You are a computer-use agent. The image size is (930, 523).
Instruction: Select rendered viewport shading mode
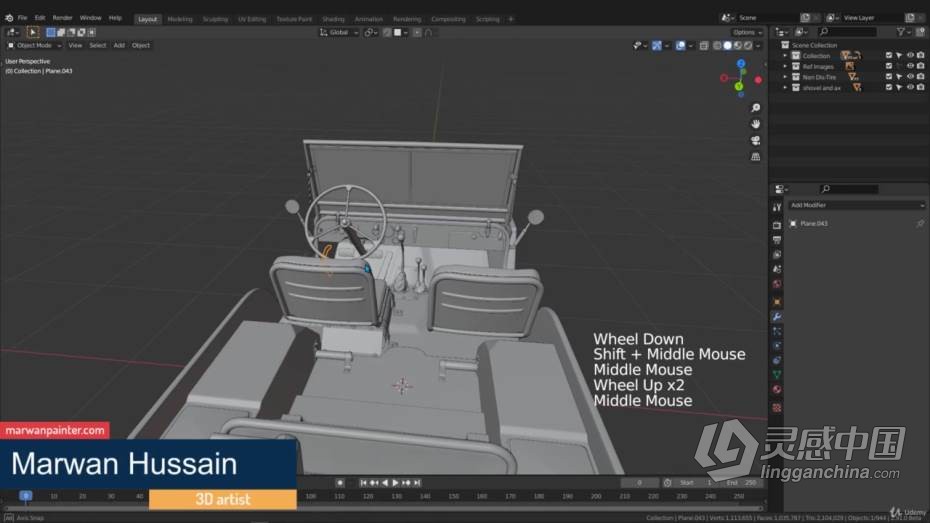click(748, 46)
